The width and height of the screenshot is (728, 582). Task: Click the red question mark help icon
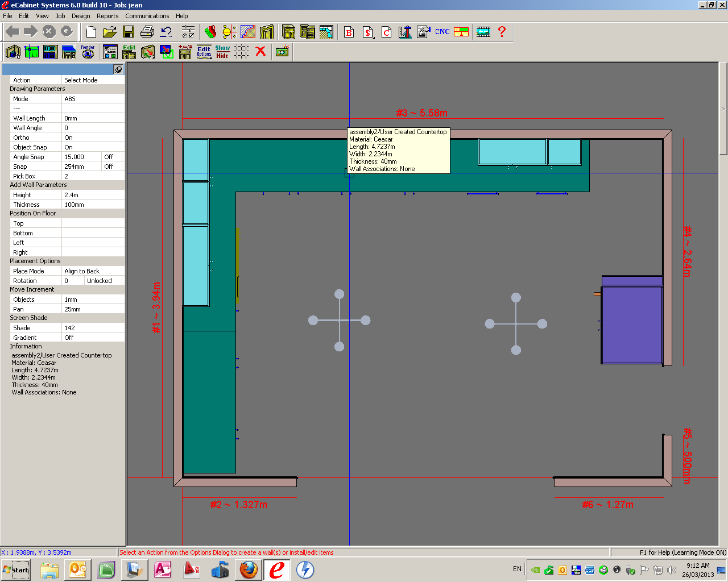click(502, 32)
